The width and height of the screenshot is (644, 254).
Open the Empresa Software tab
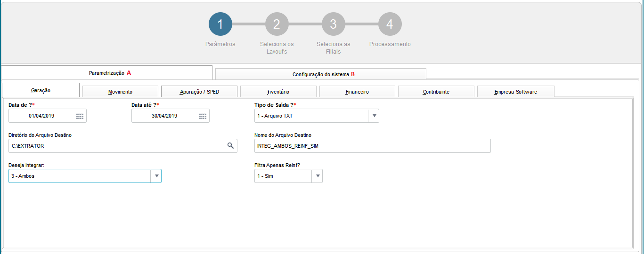515,92
